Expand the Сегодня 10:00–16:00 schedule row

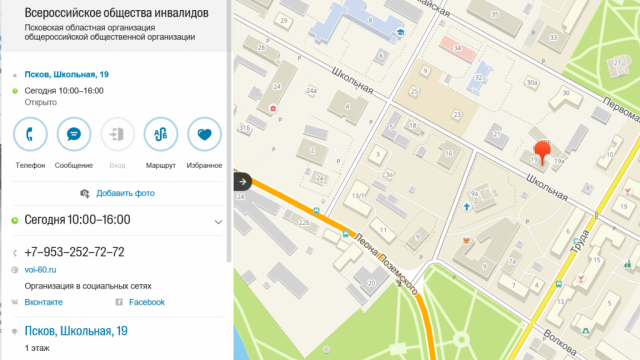118,220
